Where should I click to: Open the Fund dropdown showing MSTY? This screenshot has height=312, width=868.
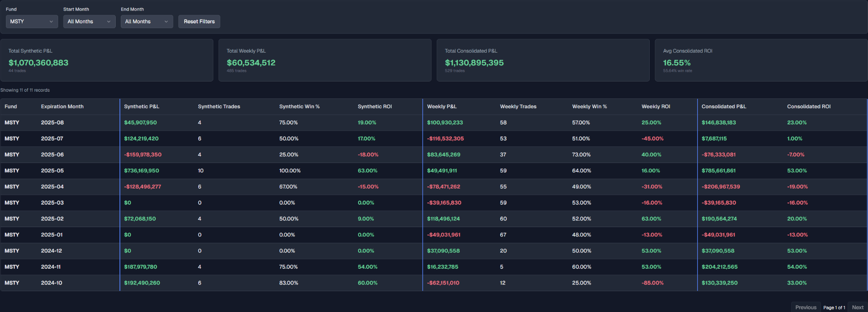pyautogui.click(x=32, y=22)
